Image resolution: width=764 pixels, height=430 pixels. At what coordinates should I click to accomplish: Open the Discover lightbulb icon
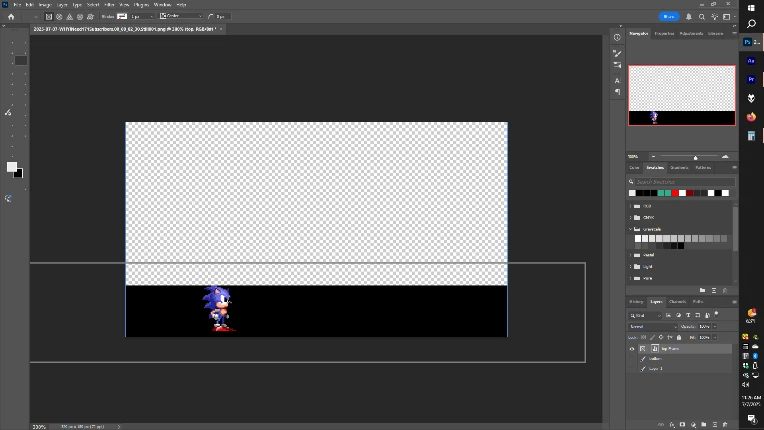(x=714, y=17)
